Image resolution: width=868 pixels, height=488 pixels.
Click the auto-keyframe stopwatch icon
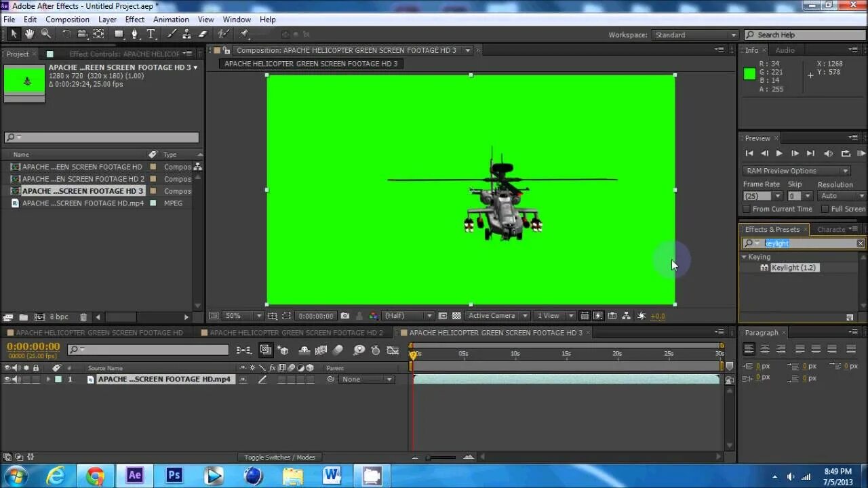coord(376,350)
